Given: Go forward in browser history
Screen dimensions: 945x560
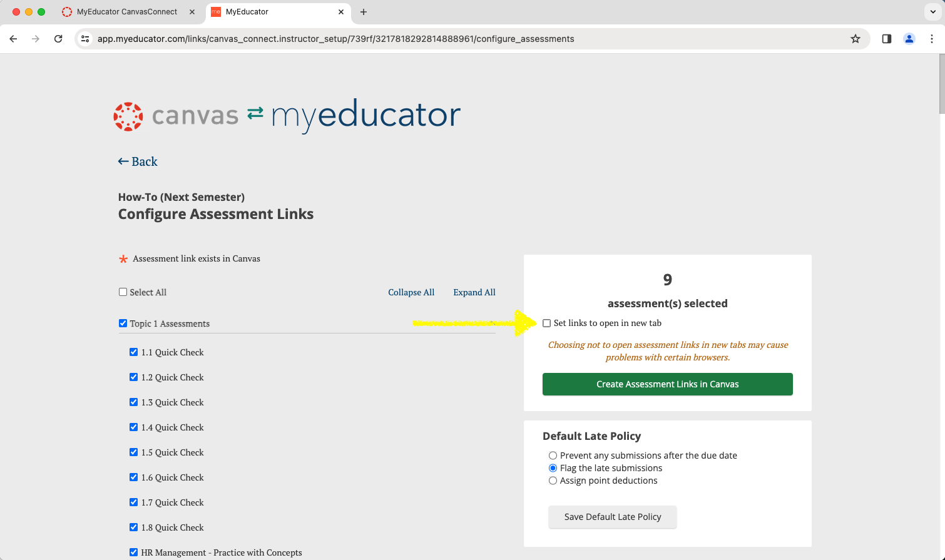Looking at the screenshot, I should coord(36,39).
